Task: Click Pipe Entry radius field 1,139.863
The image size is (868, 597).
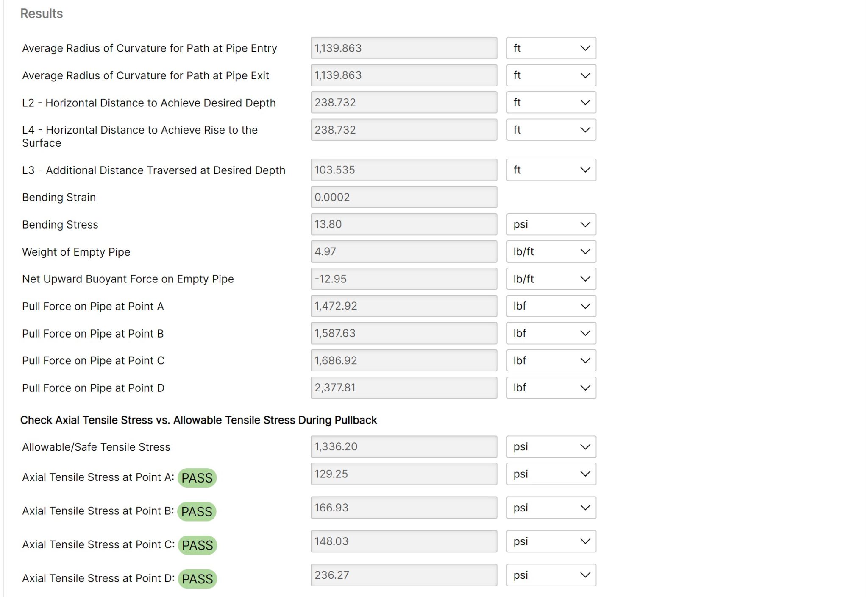Action: tap(403, 48)
